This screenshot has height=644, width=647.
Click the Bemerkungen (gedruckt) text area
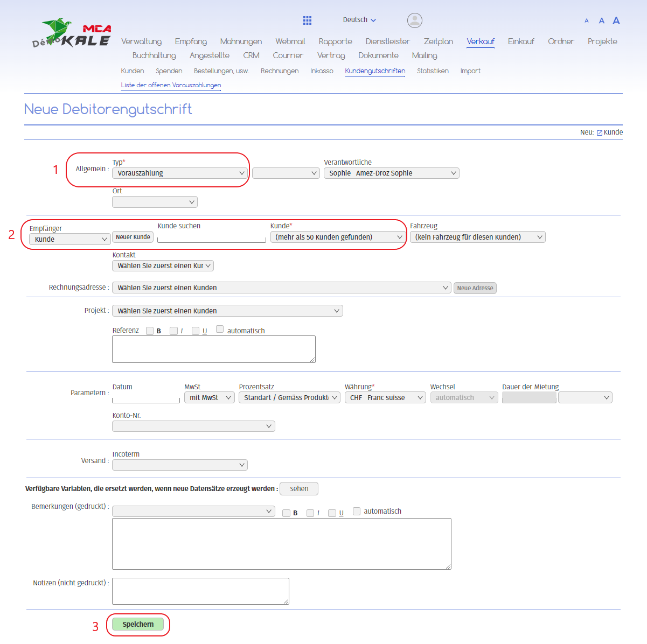[282, 544]
